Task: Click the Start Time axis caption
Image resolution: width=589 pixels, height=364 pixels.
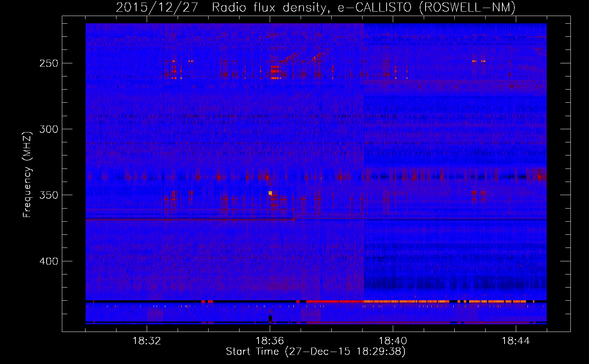Action: pos(316,352)
